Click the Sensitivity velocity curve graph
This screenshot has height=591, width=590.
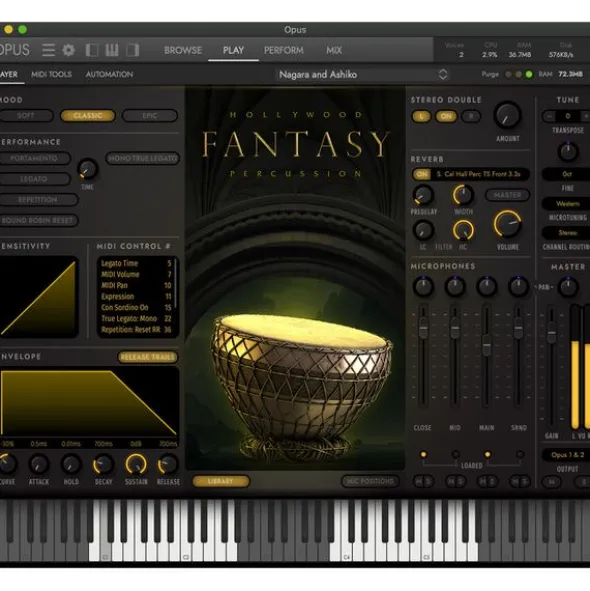point(38,297)
